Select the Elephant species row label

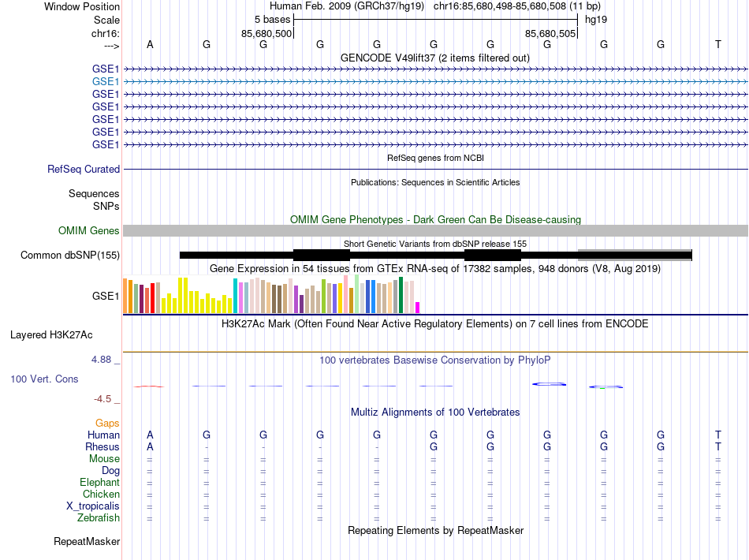(99, 482)
